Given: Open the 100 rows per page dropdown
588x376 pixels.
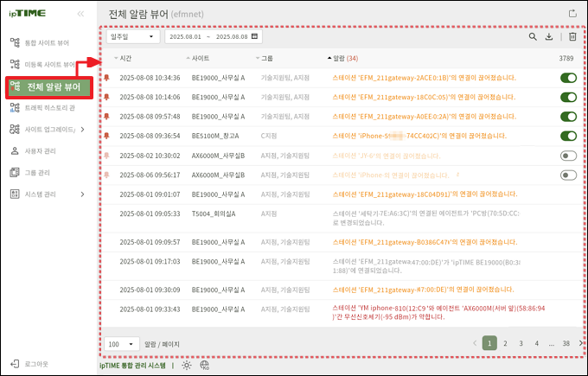Looking at the screenshot, I should [120, 343].
